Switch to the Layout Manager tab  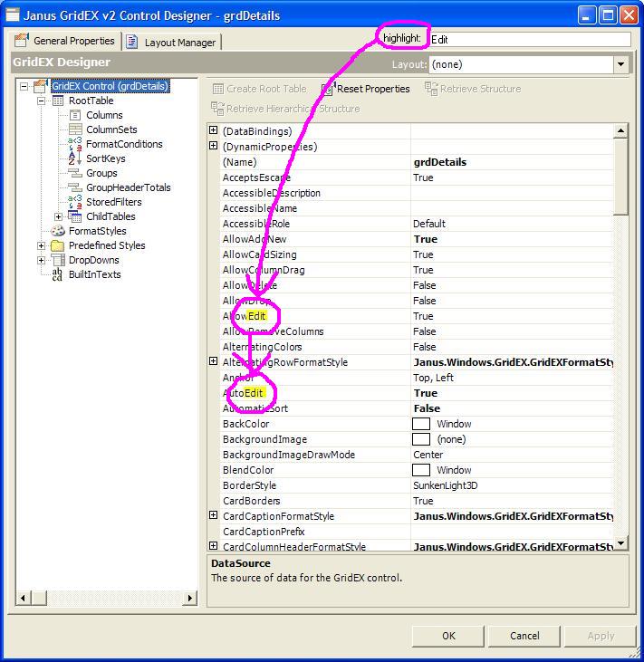pyautogui.click(x=172, y=43)
